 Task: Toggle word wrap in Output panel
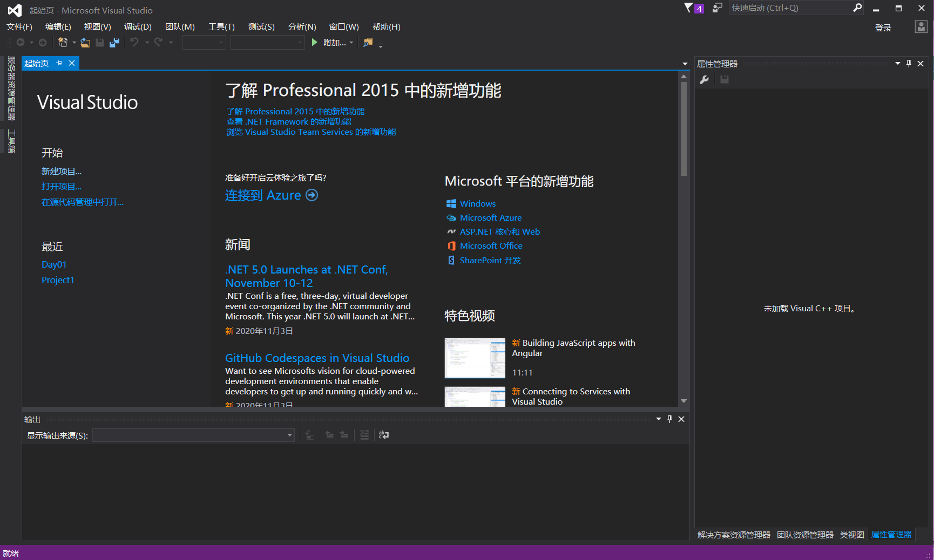384,435
